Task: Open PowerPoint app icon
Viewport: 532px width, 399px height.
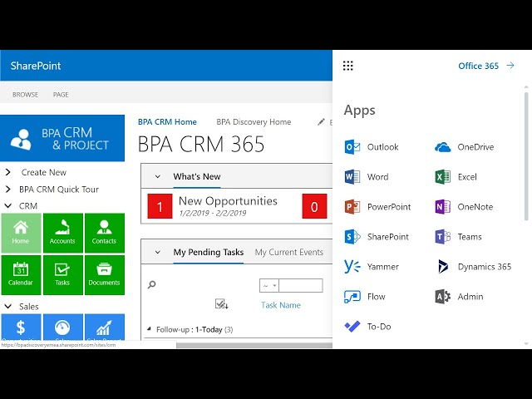Action: 352,207
